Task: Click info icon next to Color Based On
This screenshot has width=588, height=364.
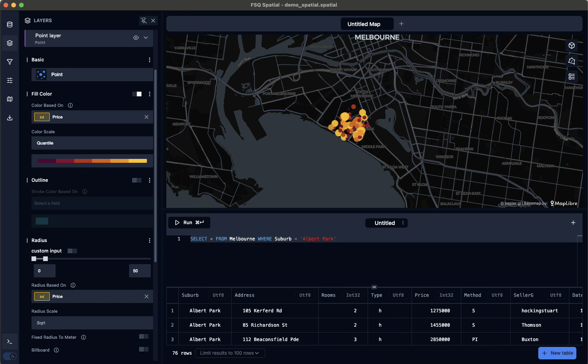Action: pyautogui.click(x=70, y=105)
